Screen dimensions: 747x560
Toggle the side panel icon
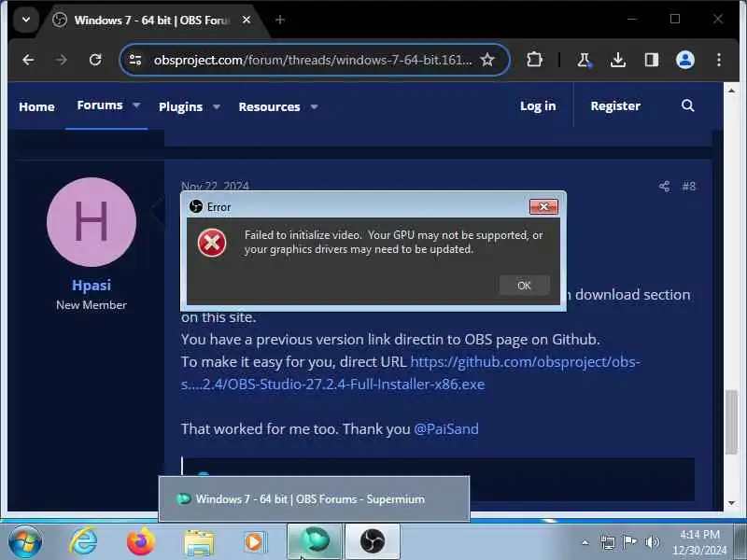(x=651, y=60)
